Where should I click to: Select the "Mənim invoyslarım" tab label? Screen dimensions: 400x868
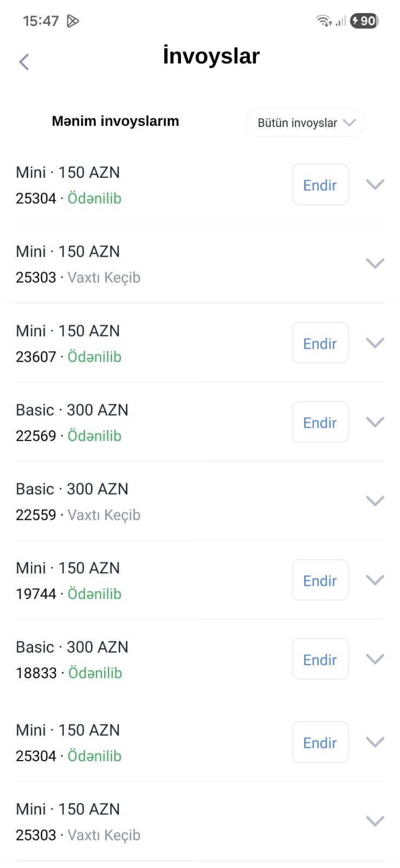pyautogui.click(x=115, y=121)
